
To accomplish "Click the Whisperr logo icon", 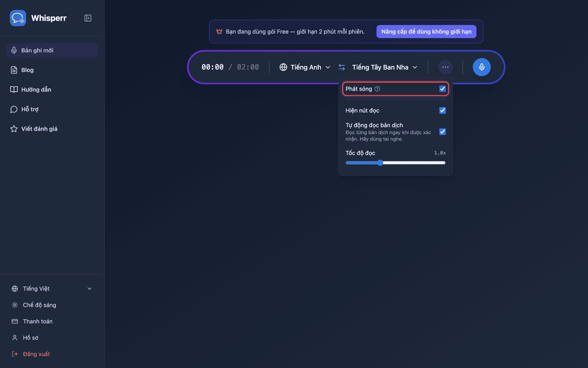I will (x=18, y=18).
